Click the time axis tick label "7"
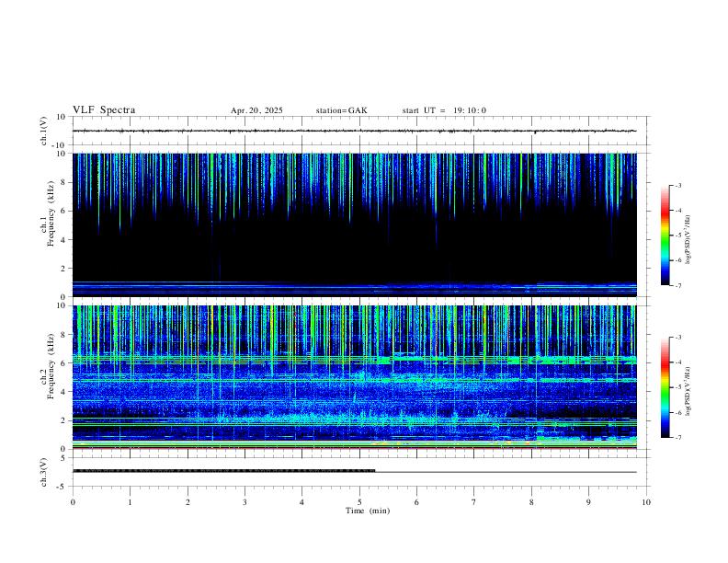Screen dimensions: 728x563 tap(474, 502)
